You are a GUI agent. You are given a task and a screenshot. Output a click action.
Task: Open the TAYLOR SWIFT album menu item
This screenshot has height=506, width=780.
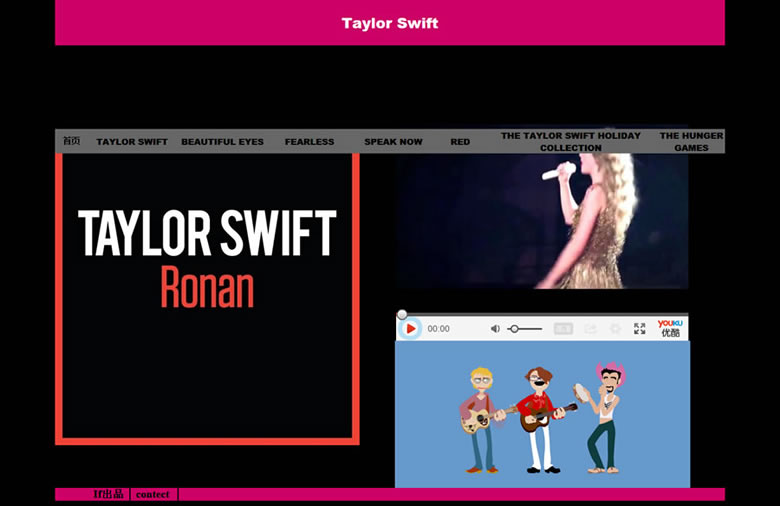132,142
